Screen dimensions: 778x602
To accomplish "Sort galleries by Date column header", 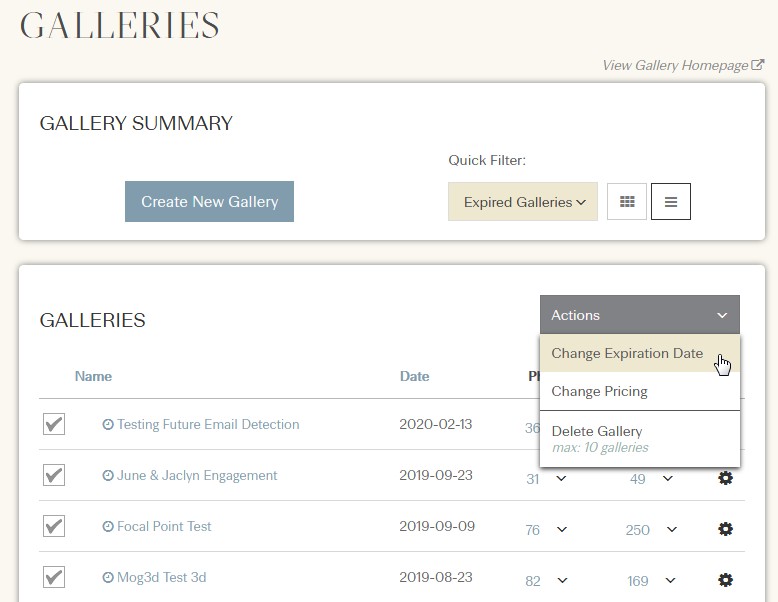I will [414, 376].
